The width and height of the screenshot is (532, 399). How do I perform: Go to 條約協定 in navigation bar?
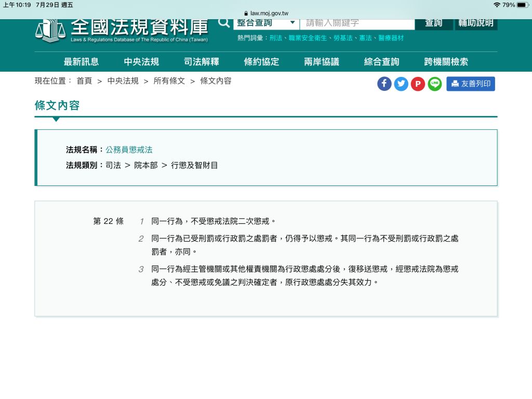click(261, 62)
